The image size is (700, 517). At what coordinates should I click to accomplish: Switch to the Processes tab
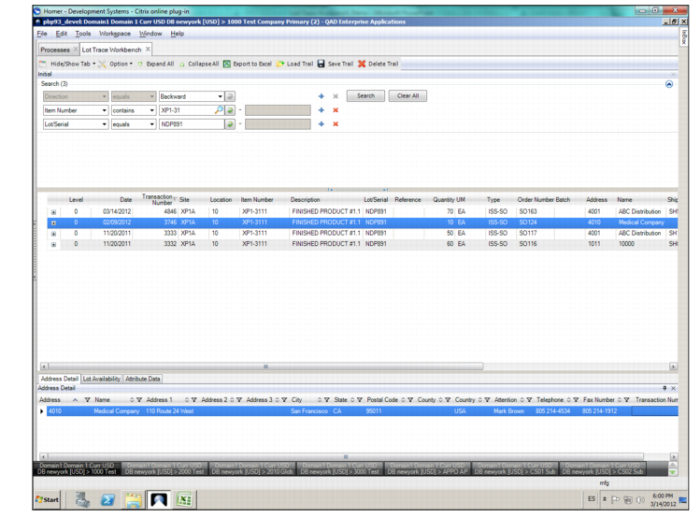55,50
